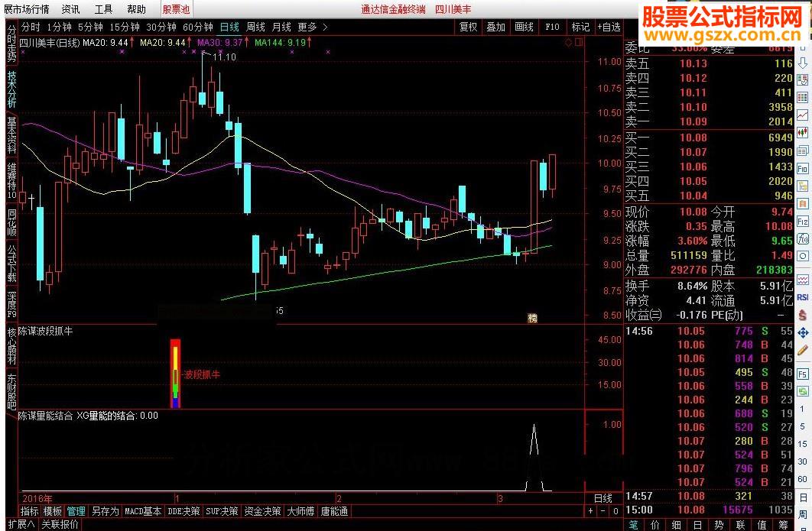Open the 资讯 menu
Viewport: 812px width, 531px height.
(x=70, y=9)
